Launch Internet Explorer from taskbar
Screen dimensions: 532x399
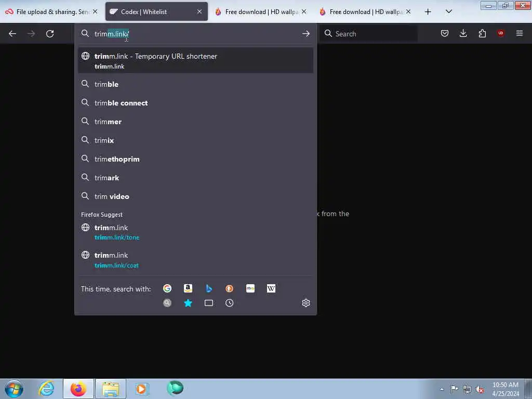[x=46, y=389]
